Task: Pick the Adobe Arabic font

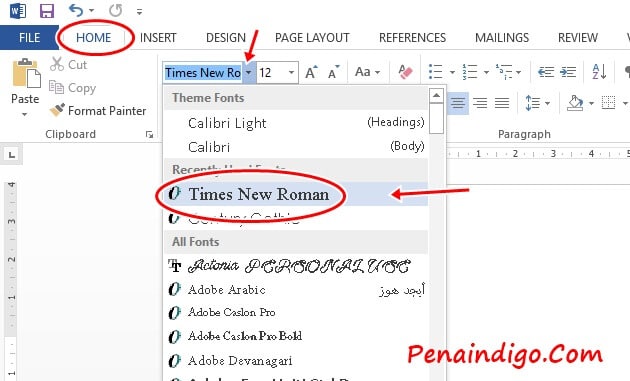Action: pos(296,289)
